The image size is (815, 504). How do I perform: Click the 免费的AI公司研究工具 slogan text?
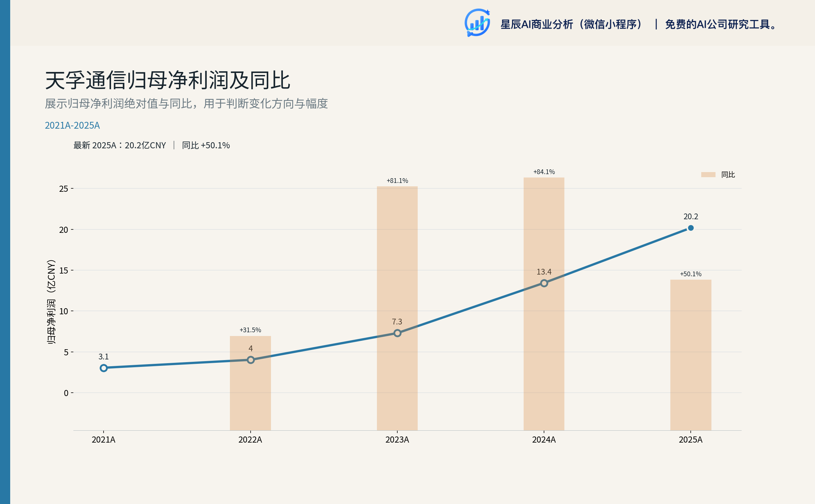pos(721,24)
